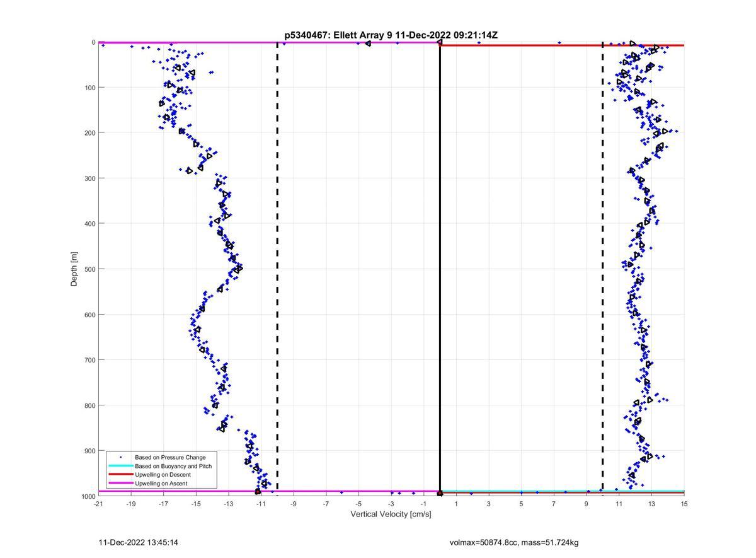Click the y-axis tick label 500

point(89,269)
